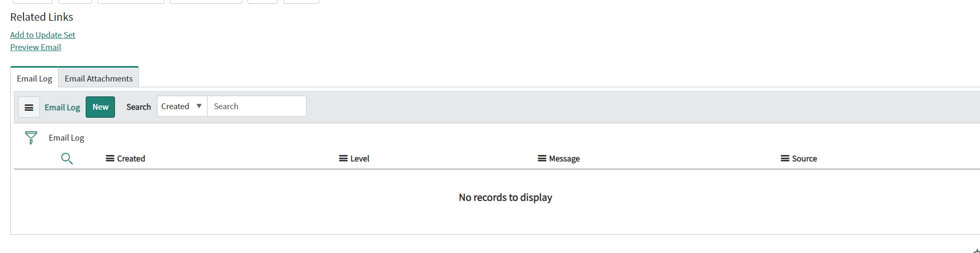Expand the Created search field dropdown

point(182,106)
